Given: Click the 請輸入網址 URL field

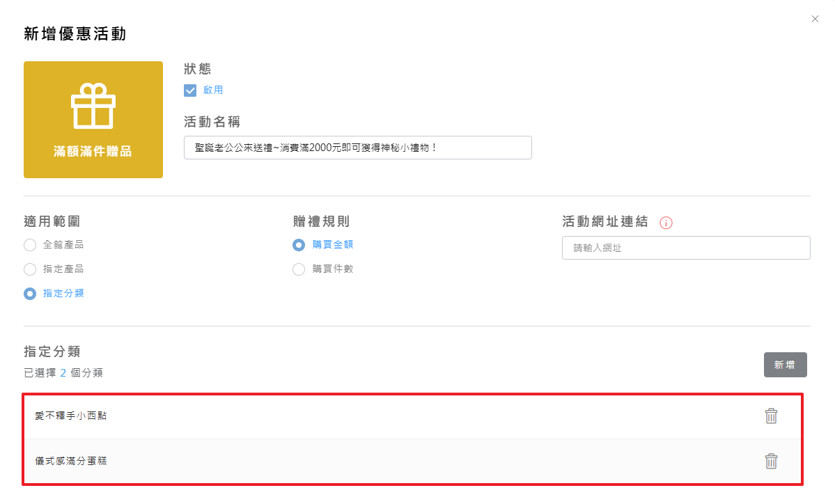Looking at the screenshot, I should click(x=685, y=248).
